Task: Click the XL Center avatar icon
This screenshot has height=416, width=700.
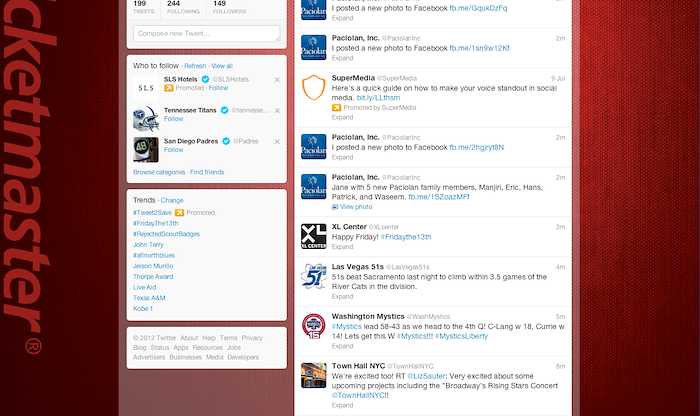Action: [313, 236]
